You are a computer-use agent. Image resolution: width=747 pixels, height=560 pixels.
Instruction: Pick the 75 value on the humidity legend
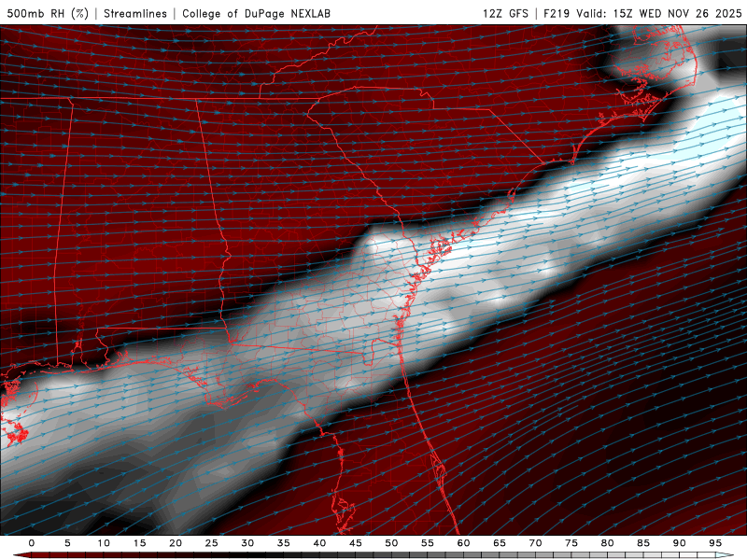point(571,543)
